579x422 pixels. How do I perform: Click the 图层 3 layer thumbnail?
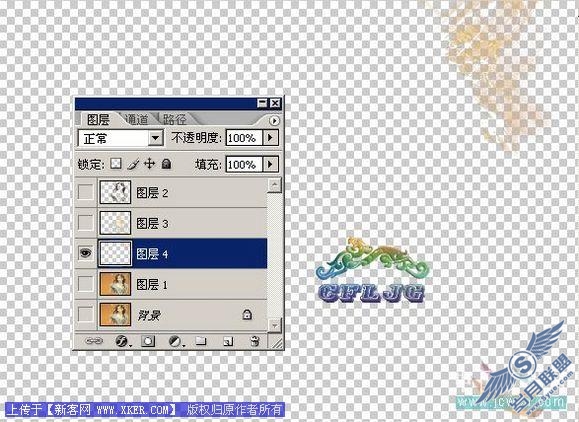pos(115,223)
